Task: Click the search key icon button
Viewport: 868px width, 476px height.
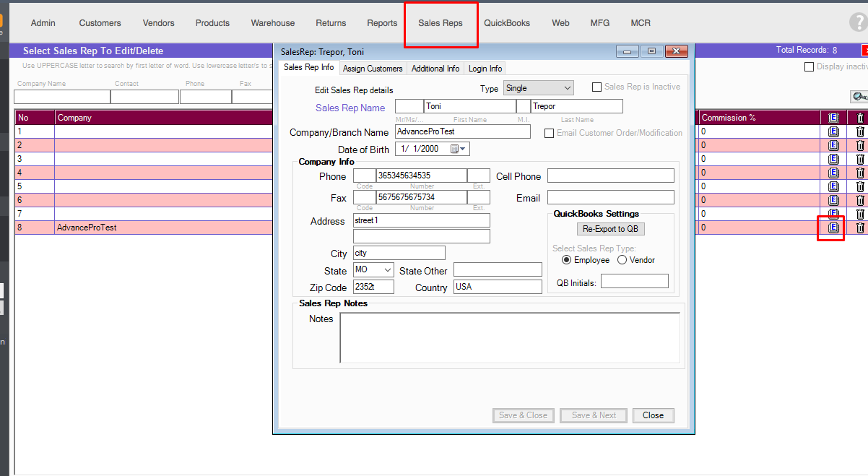Action: tap(859, 97)
